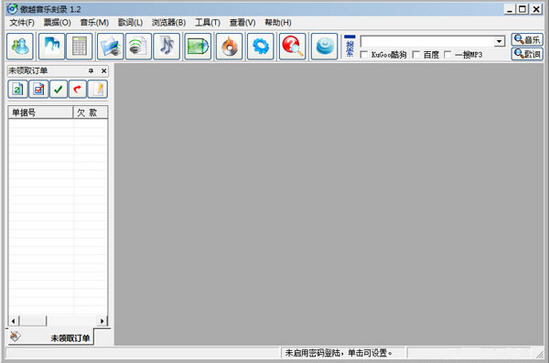Click the 单据号 column header
This screenshot has width=549, height=363.
[x=41, y=112]
